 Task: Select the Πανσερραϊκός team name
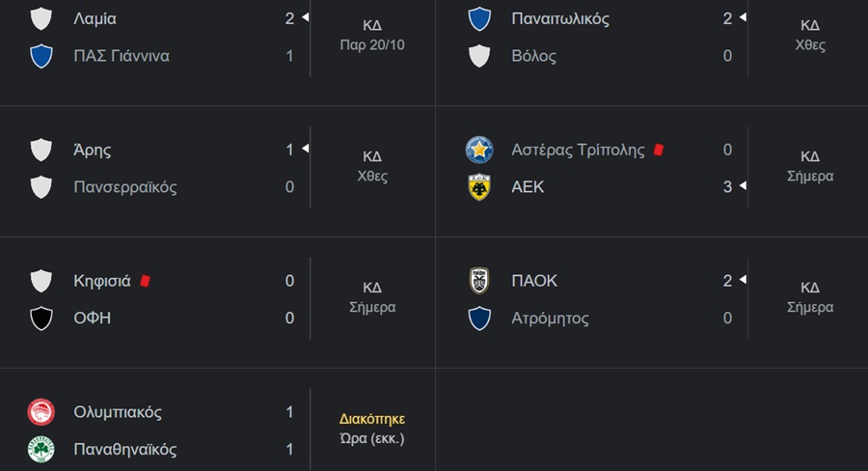click(x=125, y=187)
